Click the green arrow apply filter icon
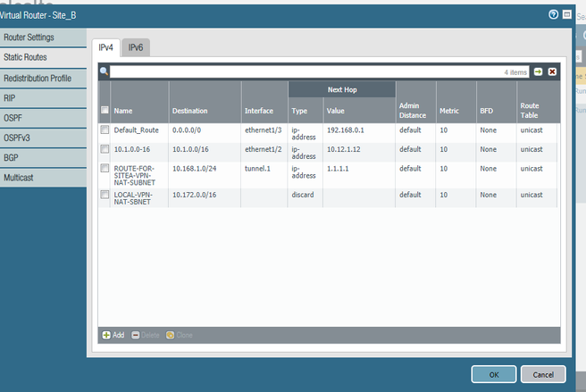586x392 pixels. [x=539, y=71]
